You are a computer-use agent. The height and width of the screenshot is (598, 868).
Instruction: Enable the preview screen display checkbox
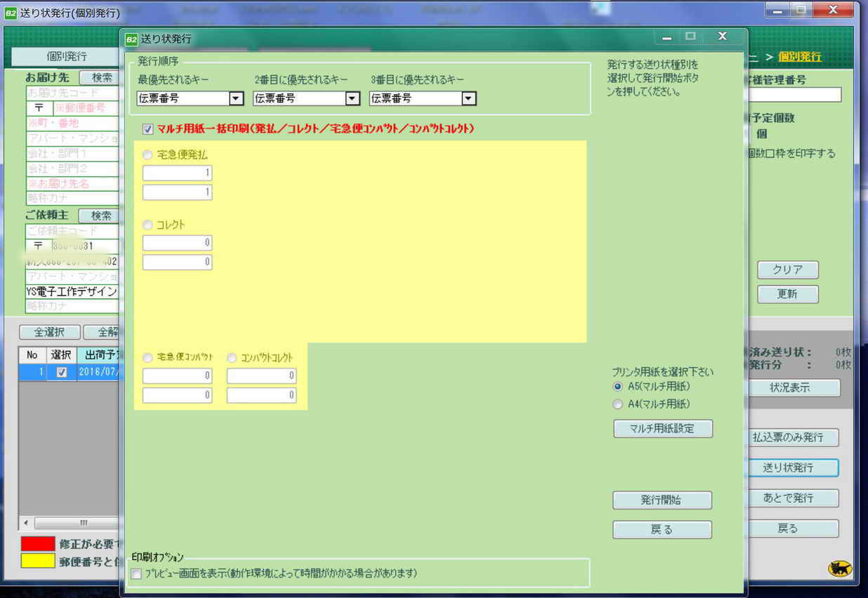tap(137, 573)
